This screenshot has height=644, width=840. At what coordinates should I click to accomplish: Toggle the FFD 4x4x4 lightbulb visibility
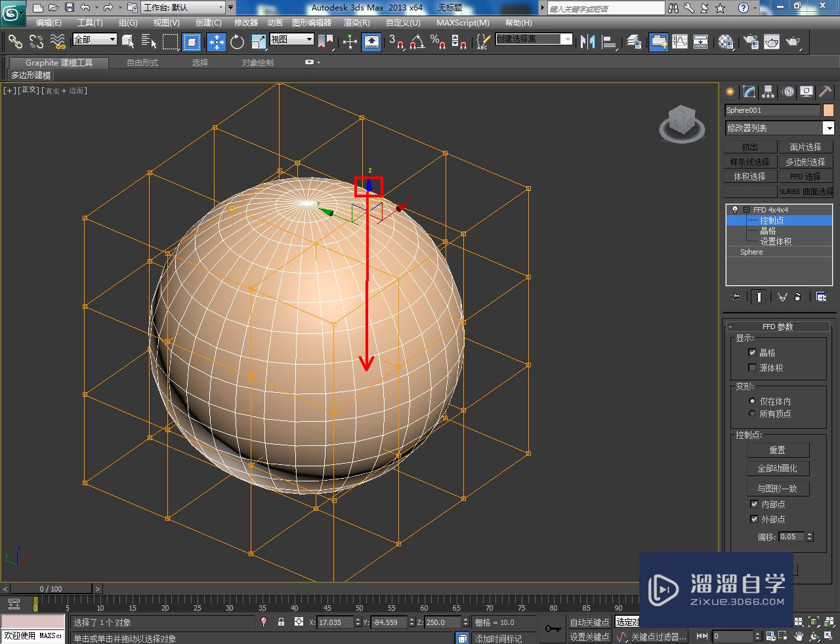[735, 210]
